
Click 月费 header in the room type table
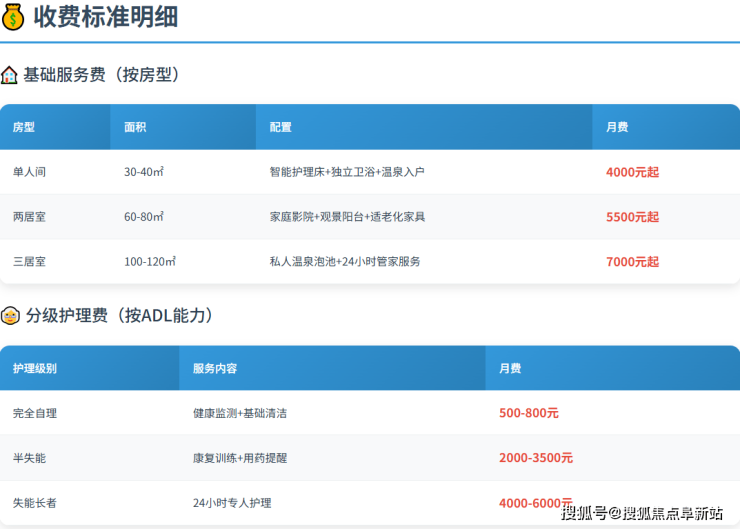coord(617,127)
